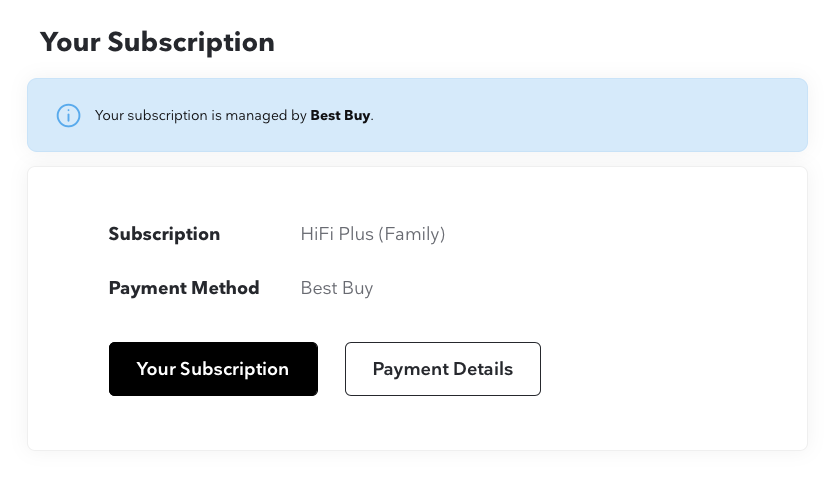The width and height of the screenshot is (831, 483).
Task: Click the word "Details" on outlined button
Action: 480,369
